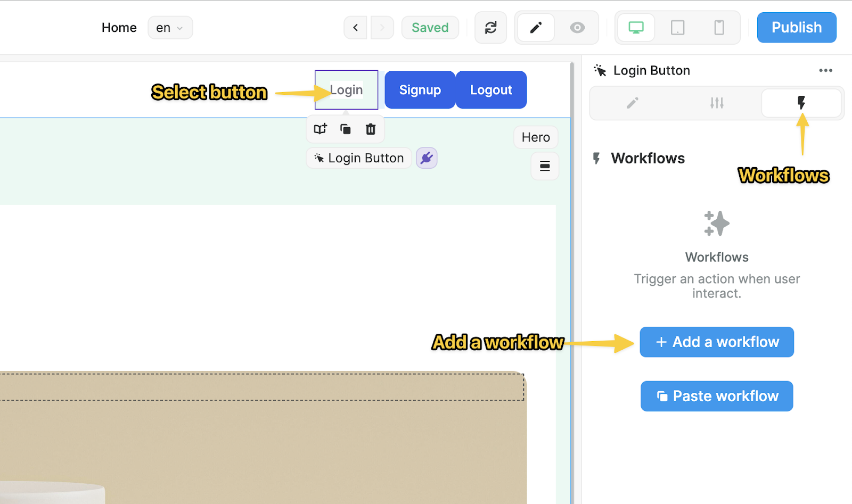Open Login Button options via ellipsis icon

[x=825, y=70]
